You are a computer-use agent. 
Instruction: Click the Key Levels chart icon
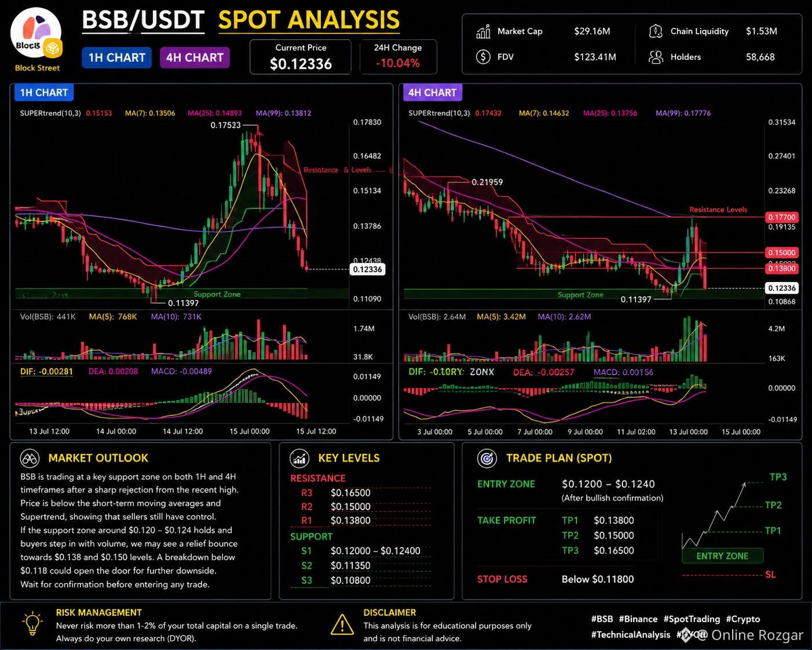coord(299,458)
